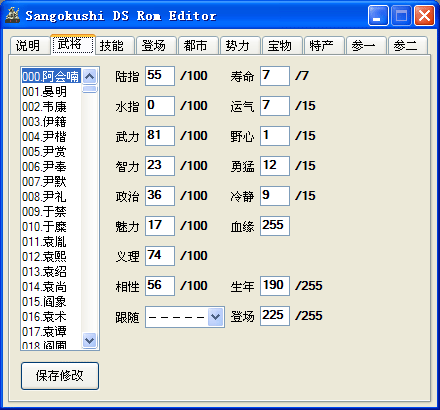Select the 武将 tab
440x410 pixels.
[73, 44]
